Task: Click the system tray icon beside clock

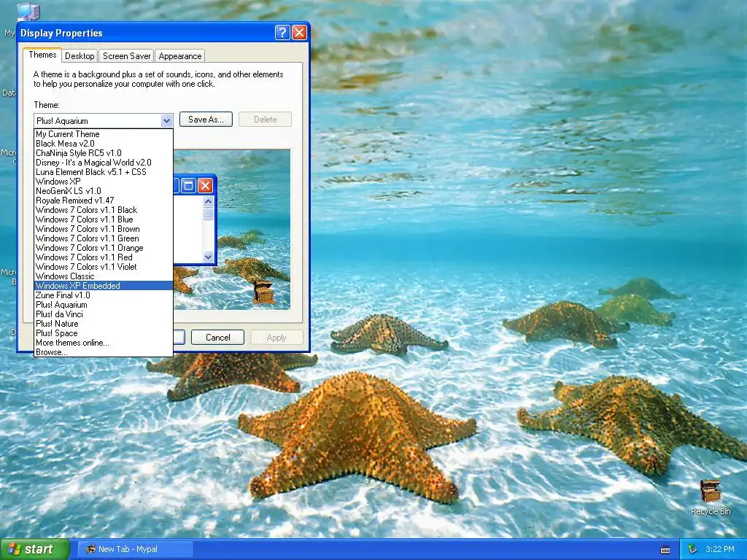Action: pyautogui.click(x=693, y=549)
